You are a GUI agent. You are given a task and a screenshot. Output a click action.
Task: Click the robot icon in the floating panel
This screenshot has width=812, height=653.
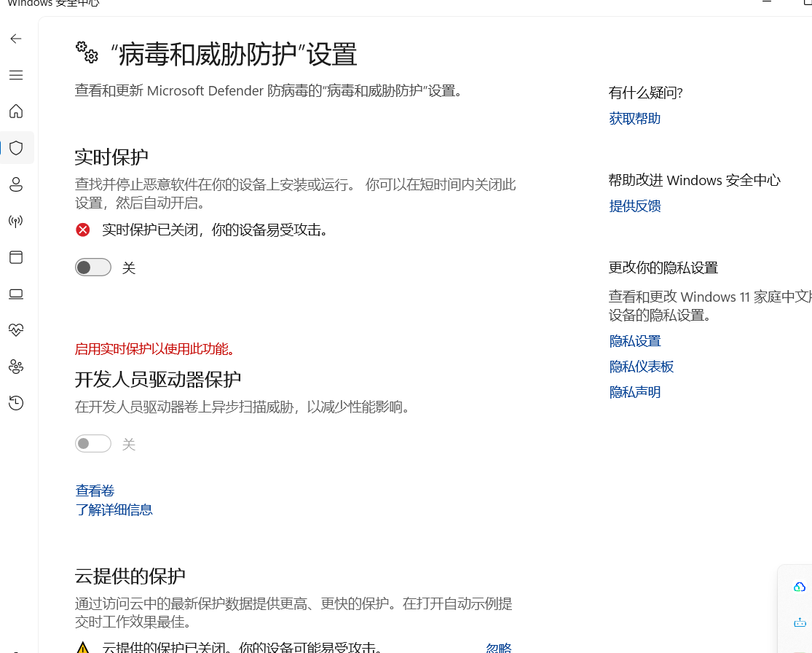click(x=800, y=622)
